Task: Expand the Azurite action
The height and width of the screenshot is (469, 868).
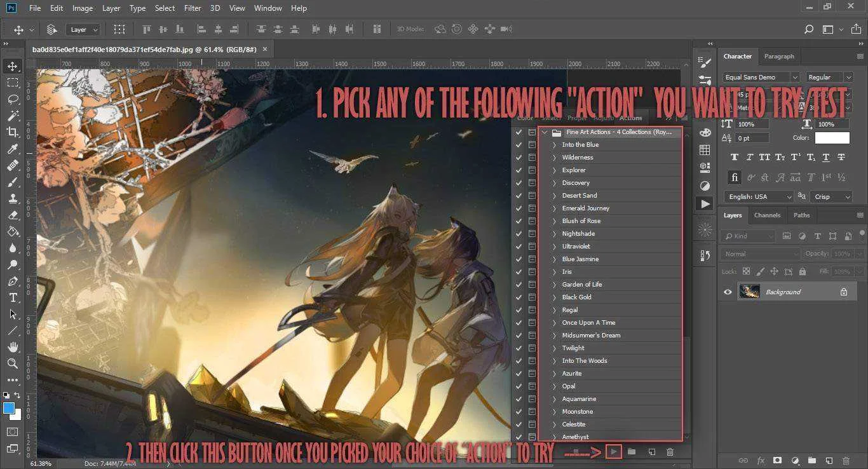Action: tap(554, 374)
